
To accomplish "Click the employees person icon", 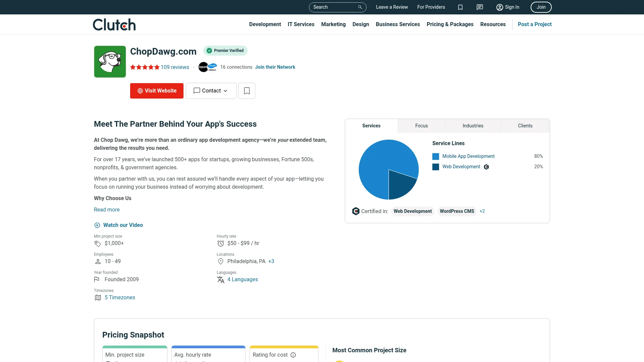I will pyautogui.click(x=98, y=261).
